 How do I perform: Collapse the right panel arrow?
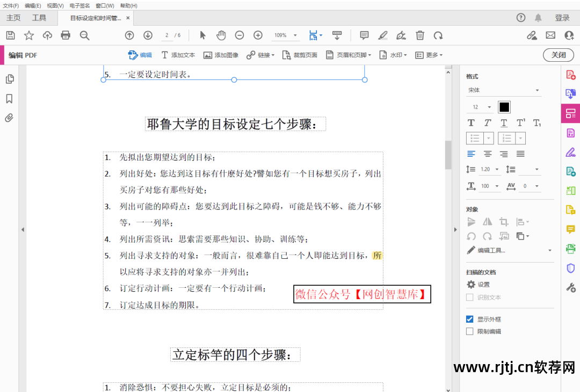coord(455,230)
